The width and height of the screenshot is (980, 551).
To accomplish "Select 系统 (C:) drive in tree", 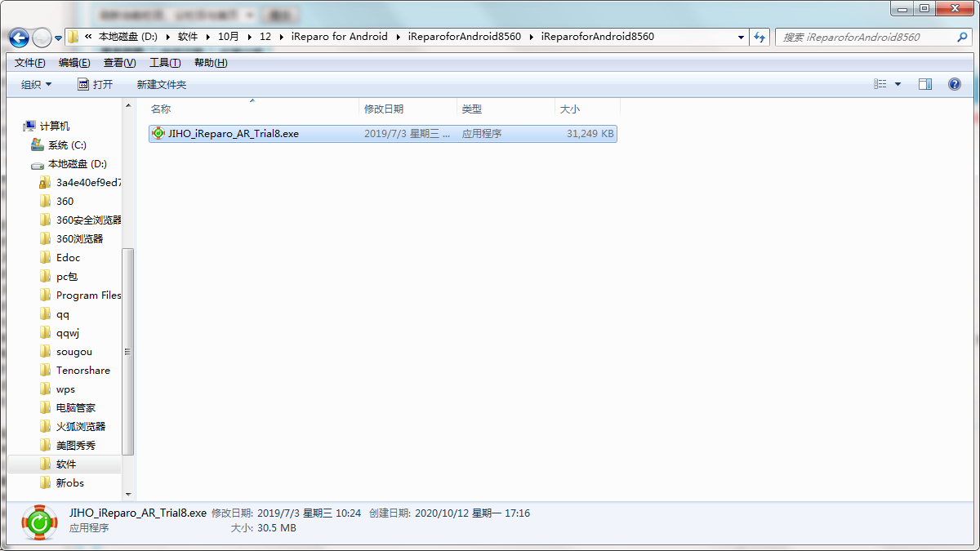I will 67,144.
